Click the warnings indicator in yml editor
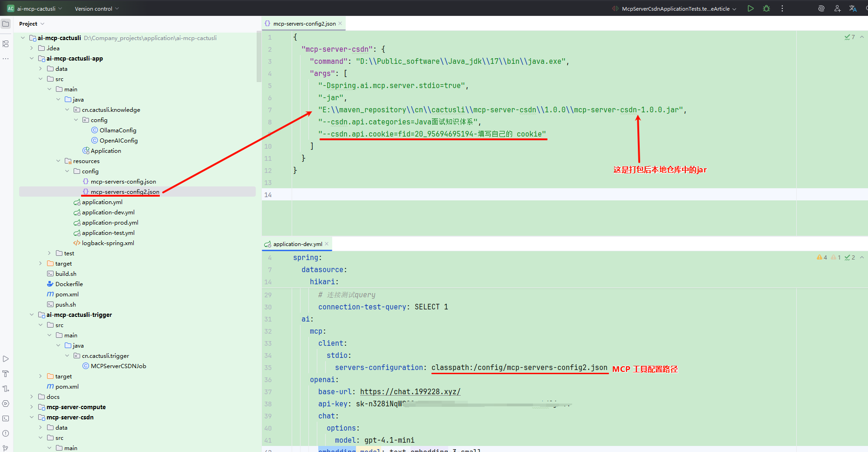This screenshot has height=452, width=868. [822, 257]
